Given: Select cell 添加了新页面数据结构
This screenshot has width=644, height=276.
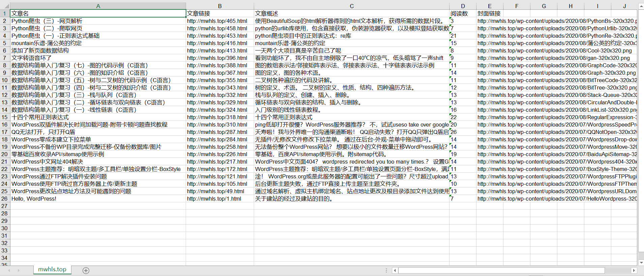Looking at the screenshot, I should (x=98, y=50).
